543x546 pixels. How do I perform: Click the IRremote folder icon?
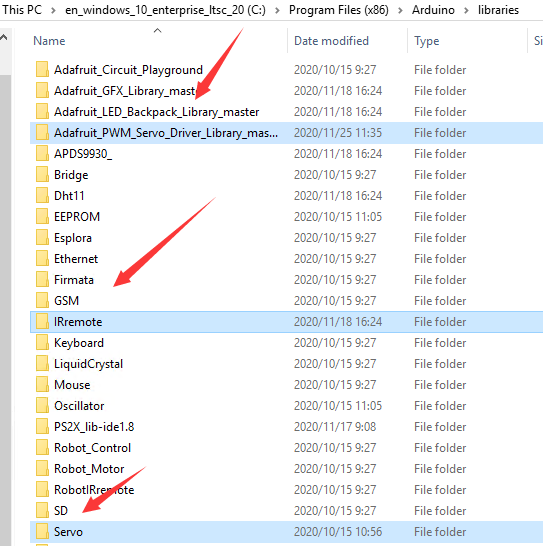[42, 322]
